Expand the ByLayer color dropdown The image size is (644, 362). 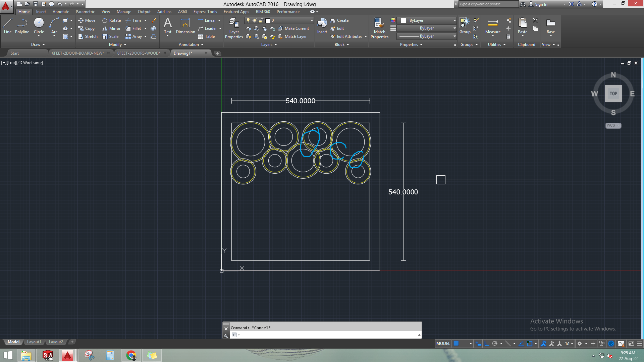click(x=454, y=20)
